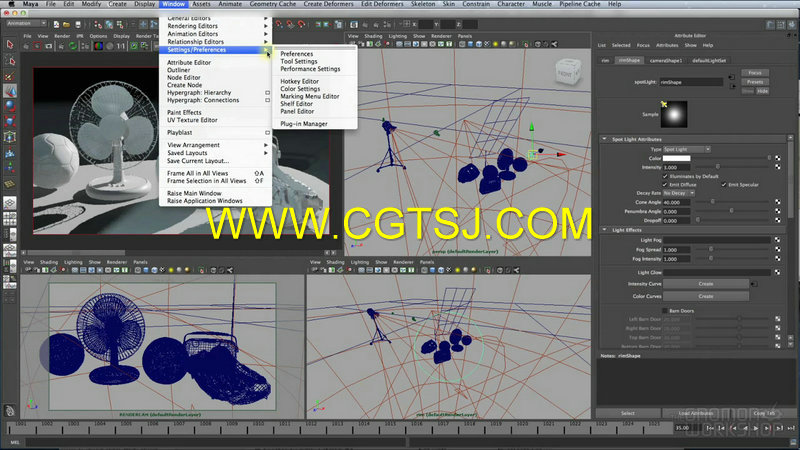Click Intensity slider handle
This screenshot has width=800, height=450.
(718, 167)
